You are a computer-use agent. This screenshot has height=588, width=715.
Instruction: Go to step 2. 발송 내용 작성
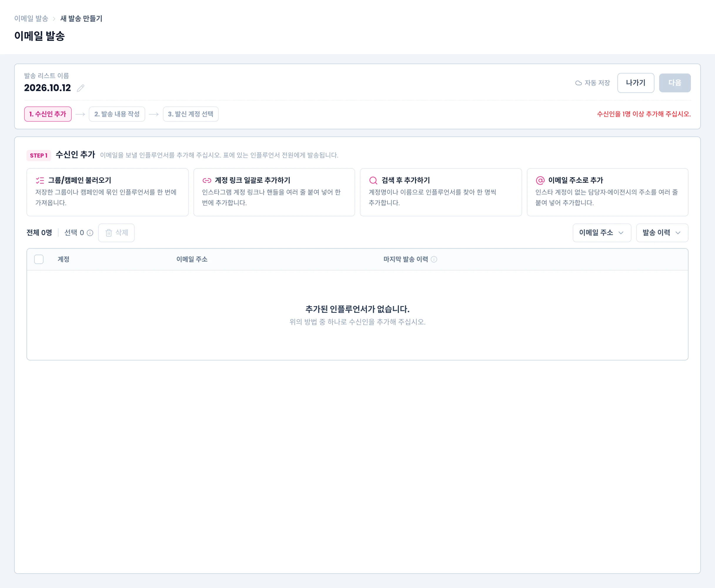[117, 114]
